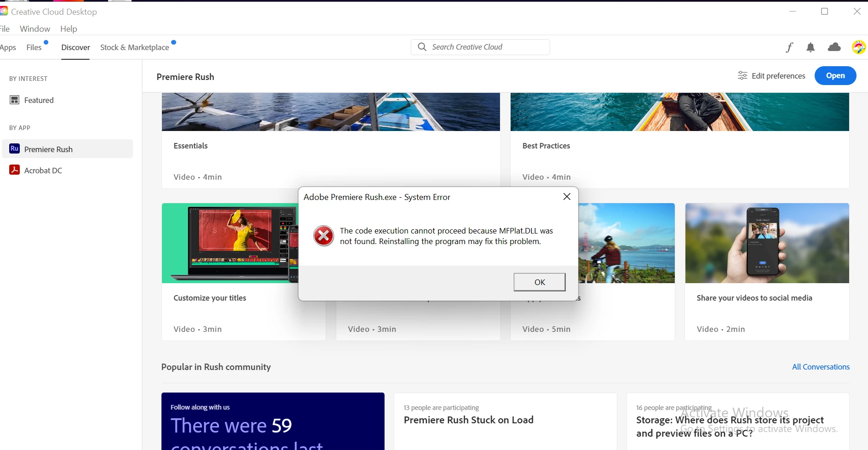
Task: Open All Conversations link
Action: tap(821, 367)
